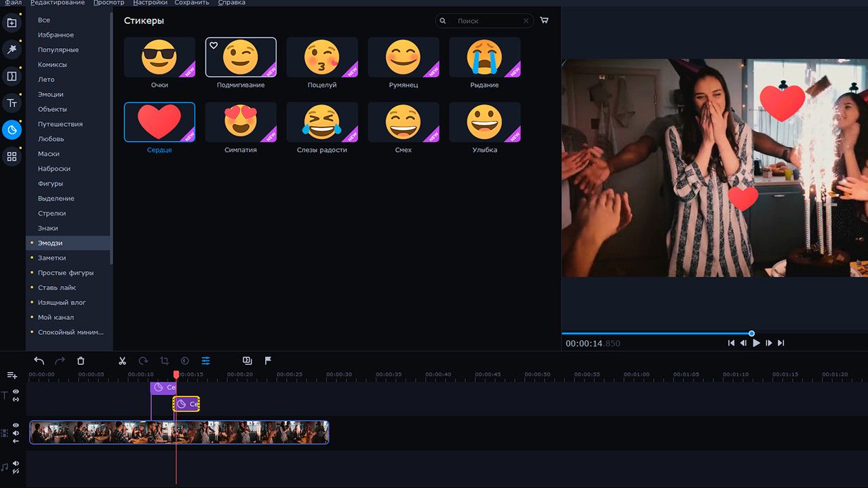Viewport: 868px width, 488px height.
Task: Toggle visibility eye on the titles track
Action: pos(16,392)
